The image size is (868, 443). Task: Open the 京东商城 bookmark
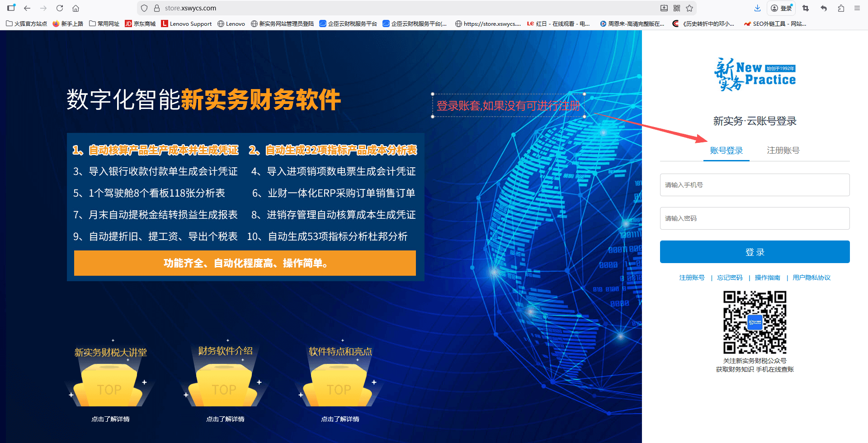click(140, 24)
